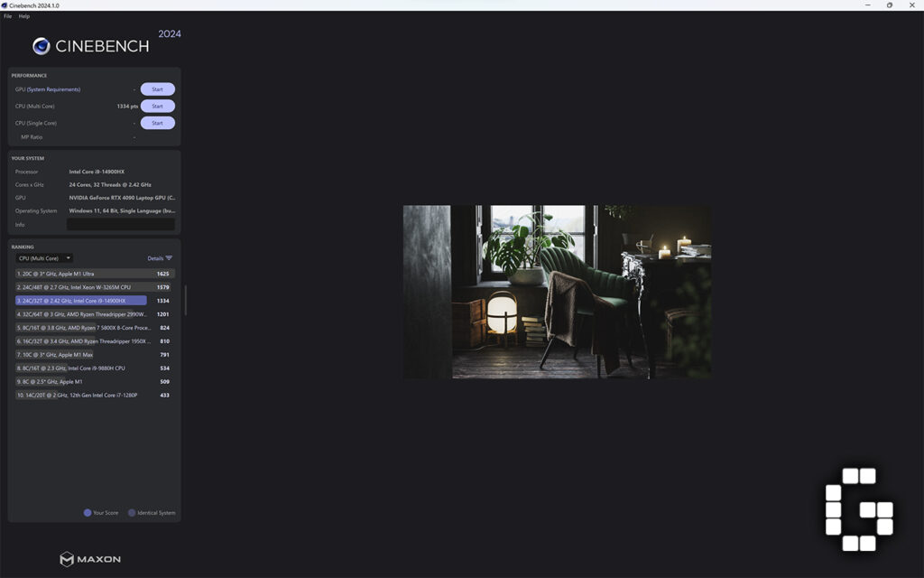This screenshot has width=924, height=578.
Task: Restore down the Cinebench window
Action: (x=889, y=5)
